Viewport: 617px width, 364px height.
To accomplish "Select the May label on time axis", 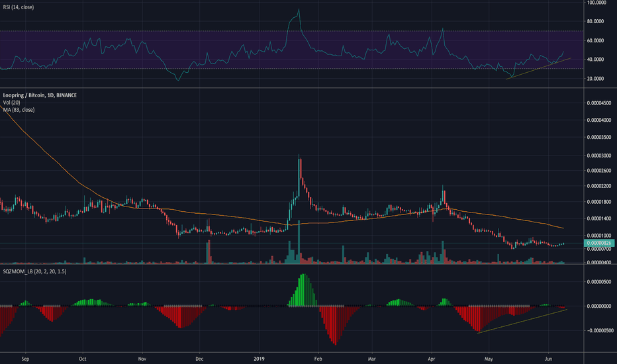I will point(489,359).
